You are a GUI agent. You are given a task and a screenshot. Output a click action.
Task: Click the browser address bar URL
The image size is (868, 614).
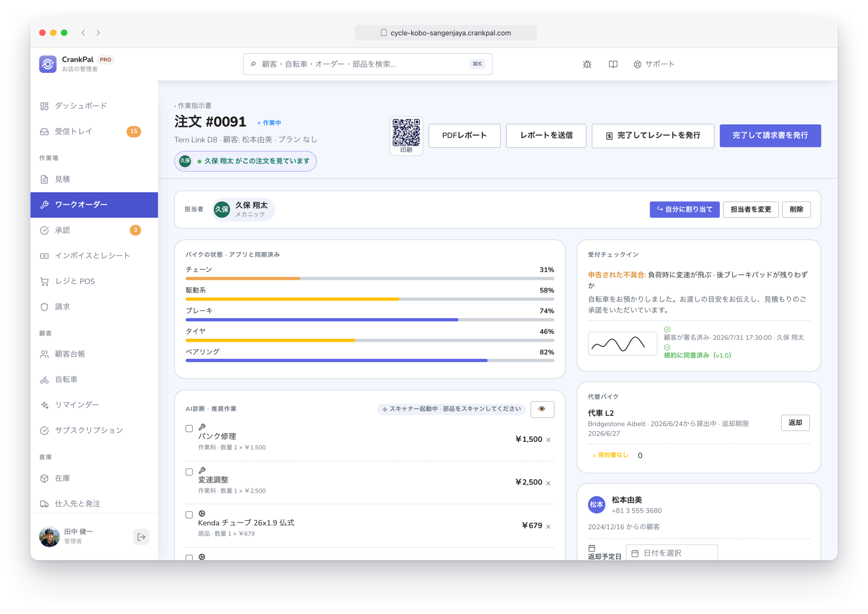click(x=445, y=33)
